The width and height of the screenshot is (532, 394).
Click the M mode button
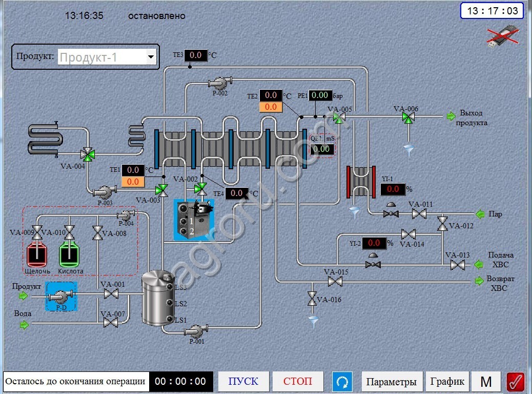[486, 382]
